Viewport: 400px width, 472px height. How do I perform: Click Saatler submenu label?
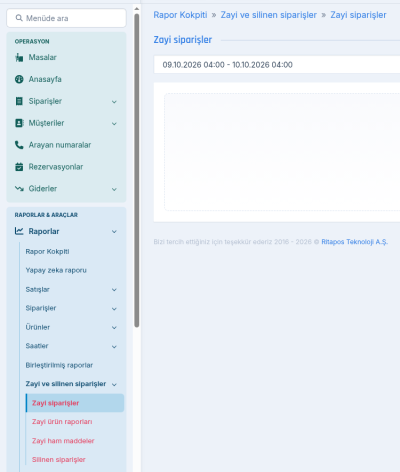37,346
